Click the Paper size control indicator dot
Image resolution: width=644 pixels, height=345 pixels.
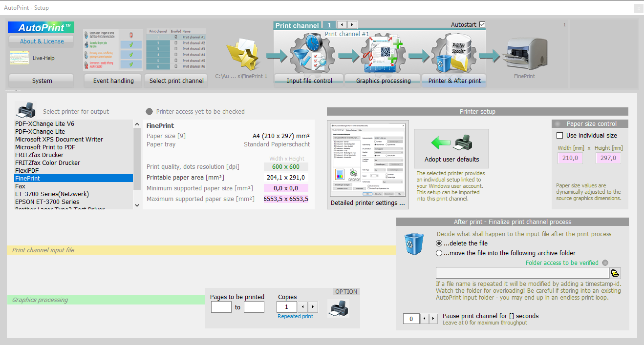point(558,123)
